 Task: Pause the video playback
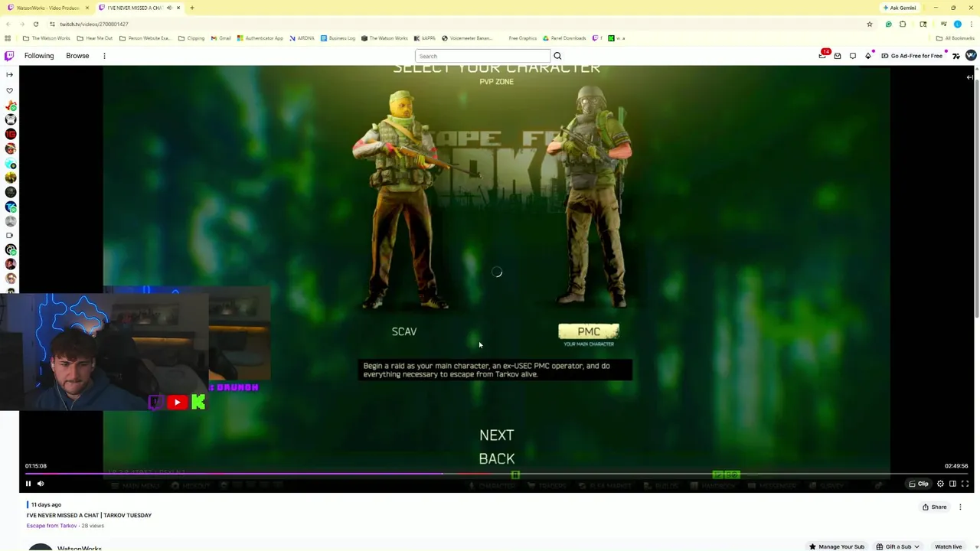28,484
